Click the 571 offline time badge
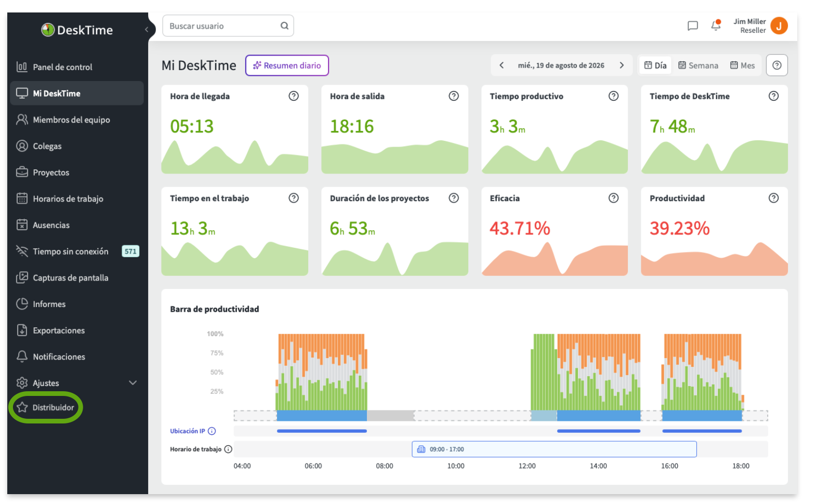816x504 pixels. 130,251
